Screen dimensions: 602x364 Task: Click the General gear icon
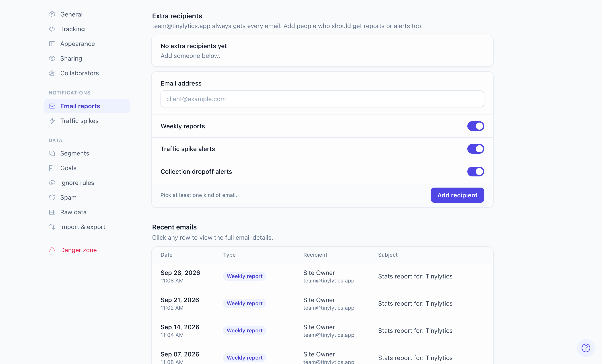[x=52, y=14]
